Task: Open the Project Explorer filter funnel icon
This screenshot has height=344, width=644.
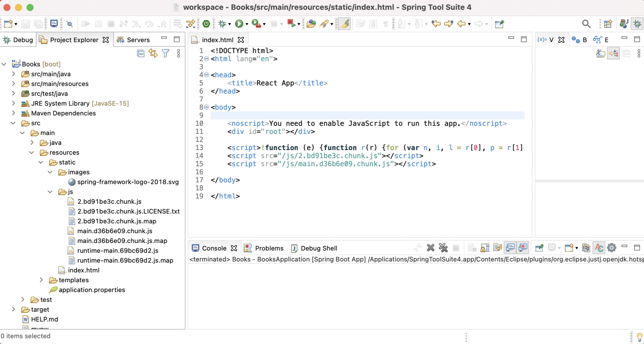Action: pyautogui.click(x=166, y=53)
